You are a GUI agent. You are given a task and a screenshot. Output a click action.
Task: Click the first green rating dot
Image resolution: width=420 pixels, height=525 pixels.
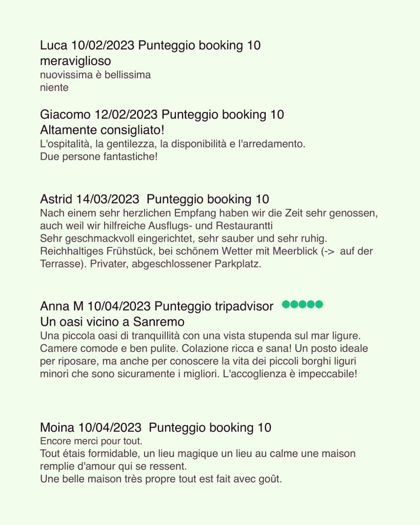point(286,305)
